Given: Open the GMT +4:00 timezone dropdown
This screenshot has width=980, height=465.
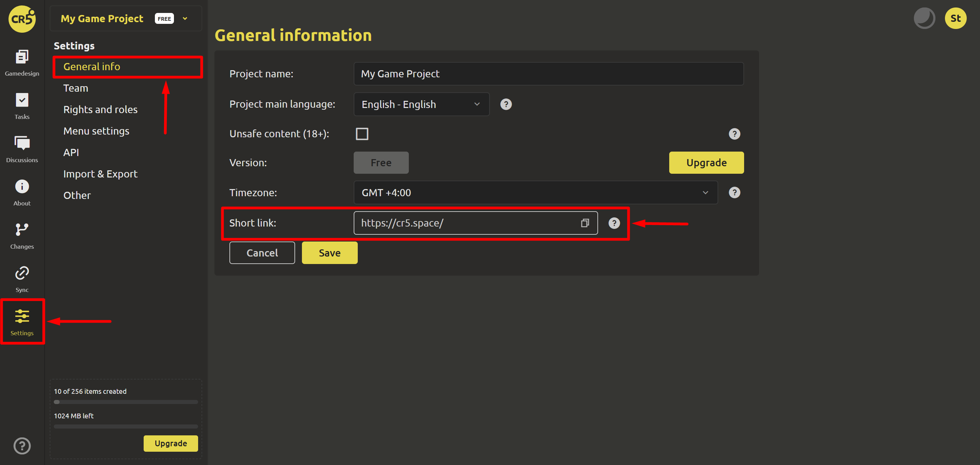Looking at the screenshot, I should 535,192.
